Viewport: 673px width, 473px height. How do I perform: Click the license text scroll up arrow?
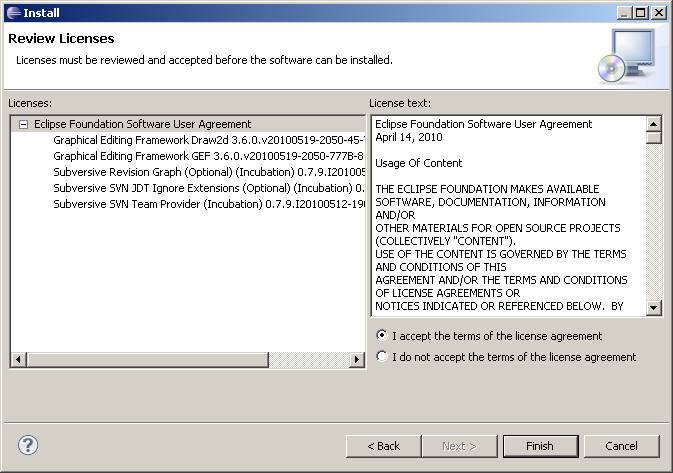(x=653, y=124)
